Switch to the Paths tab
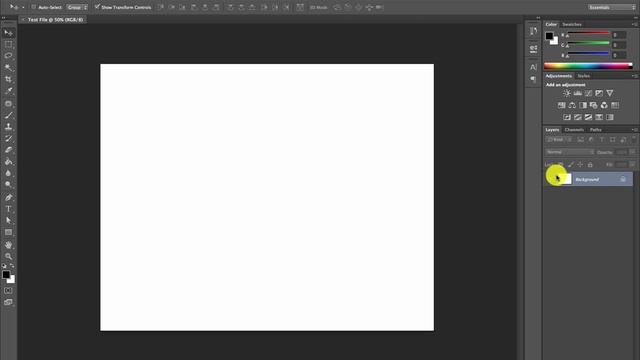The width and height of the screenshot is (640, 360). [596, 129]
